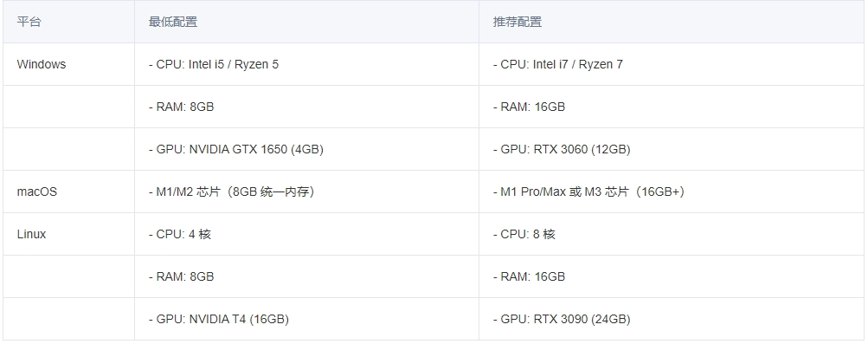Click Linux minimum RAM 8GB cell

pyautogui.click(x=306, y=276)
